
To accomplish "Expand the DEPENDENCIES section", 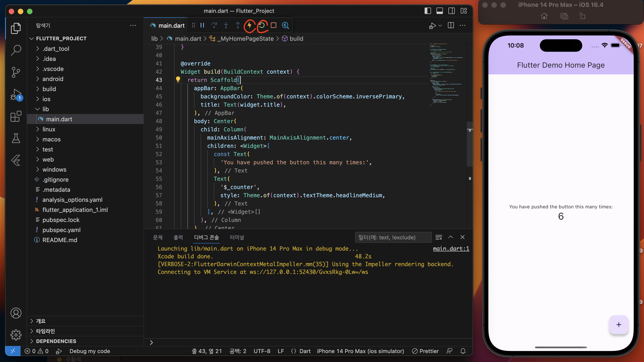I will coord(56,341).
